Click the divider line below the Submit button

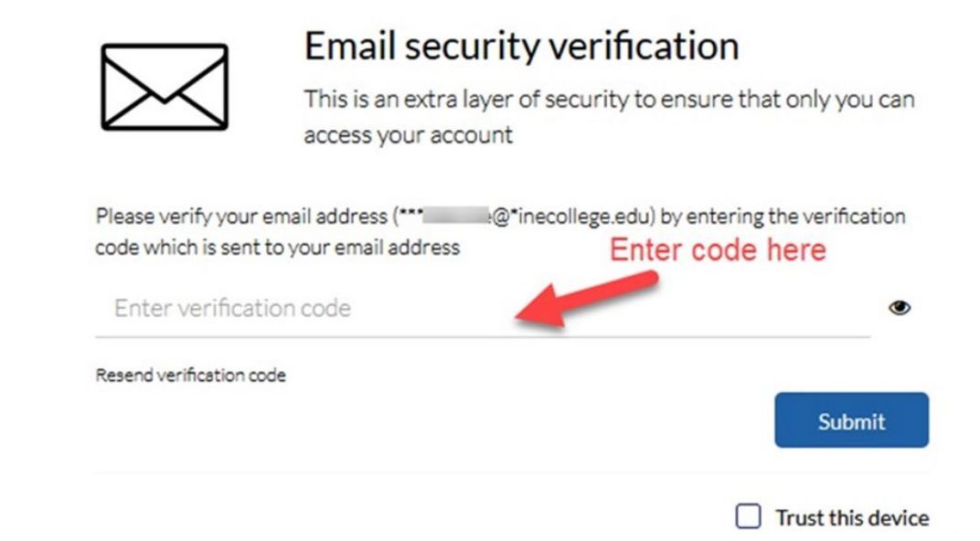coord(512,472)
